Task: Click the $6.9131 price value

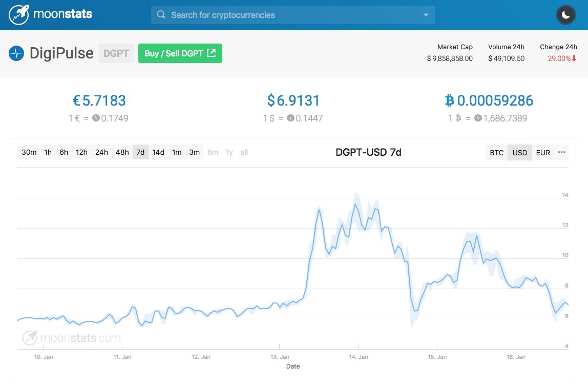Action: (295, 100)
